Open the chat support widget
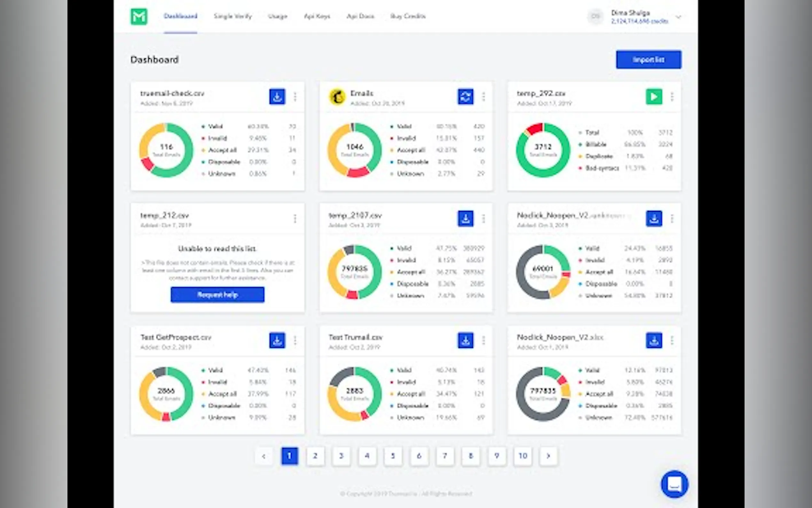 click(x=674, y=484)
